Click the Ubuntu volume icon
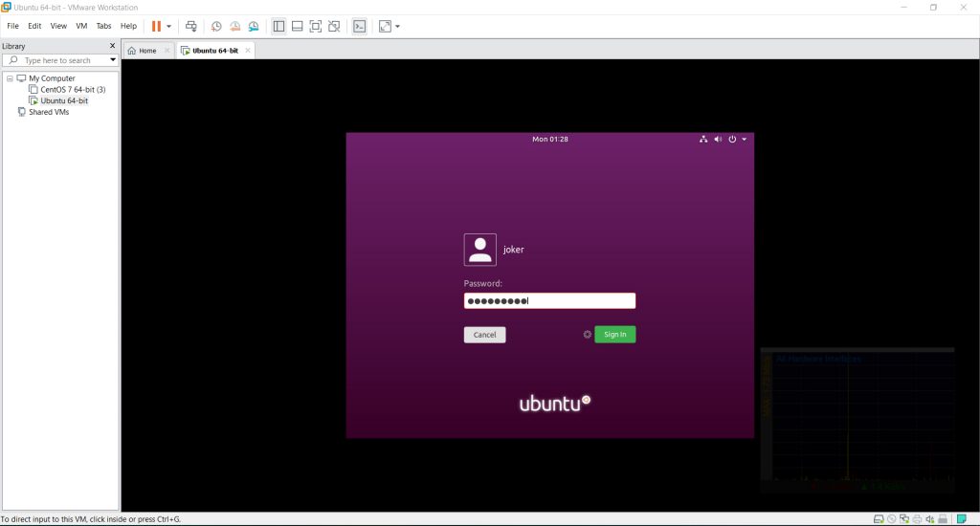This screenshot has height=526, width=980. pos(718,140)
